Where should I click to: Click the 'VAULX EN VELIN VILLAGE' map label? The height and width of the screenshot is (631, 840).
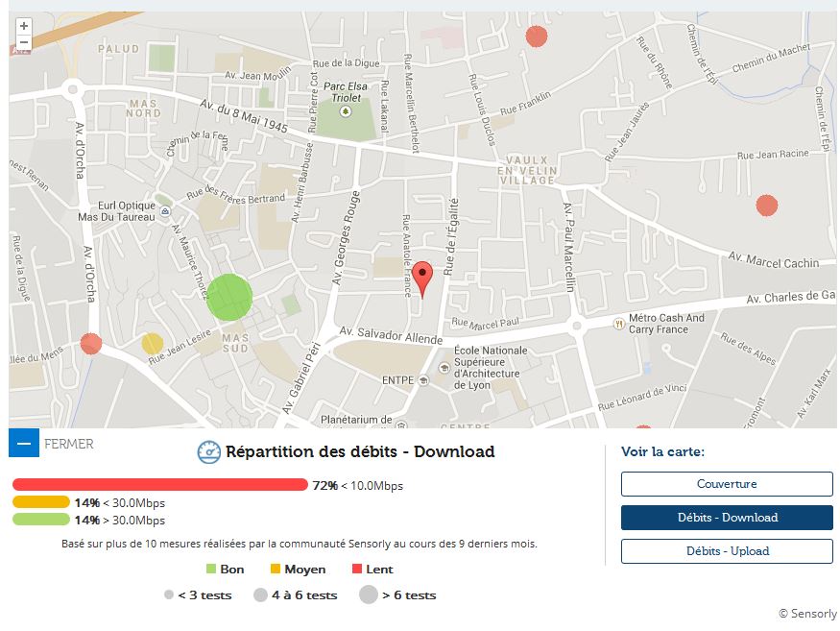pos(527,170)
